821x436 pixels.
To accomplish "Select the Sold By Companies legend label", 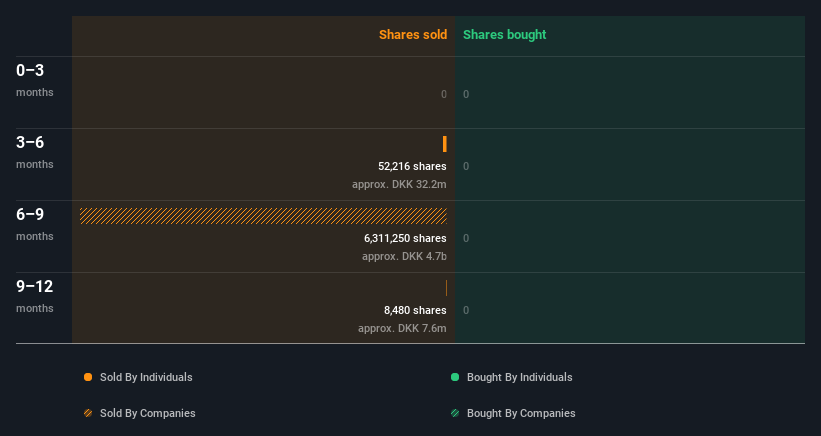I will (x=148, y=413).
